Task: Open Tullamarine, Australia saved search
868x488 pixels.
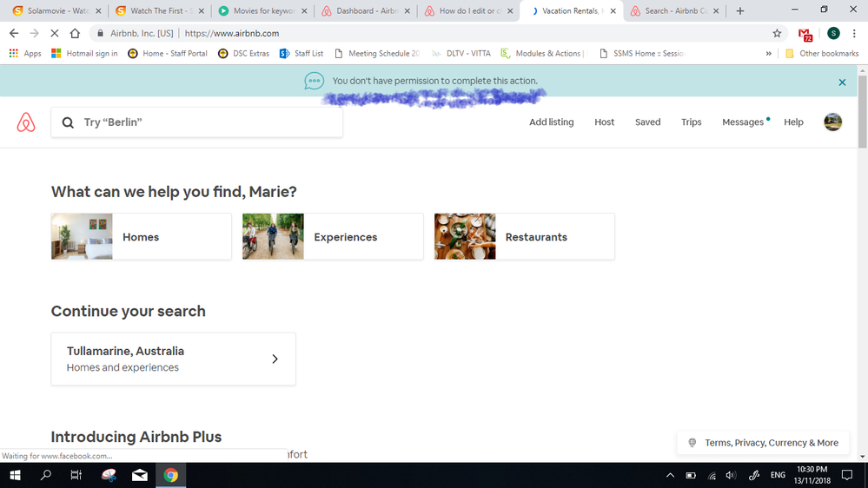Action: tap(173, 359)
